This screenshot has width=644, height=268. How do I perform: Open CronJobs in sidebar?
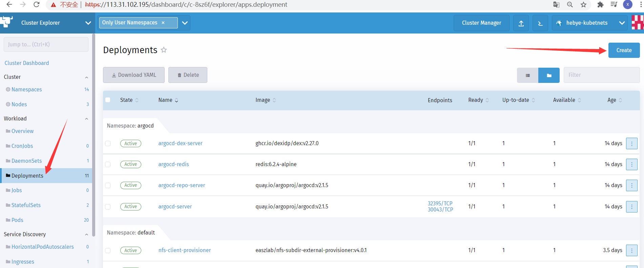(22, 146)
